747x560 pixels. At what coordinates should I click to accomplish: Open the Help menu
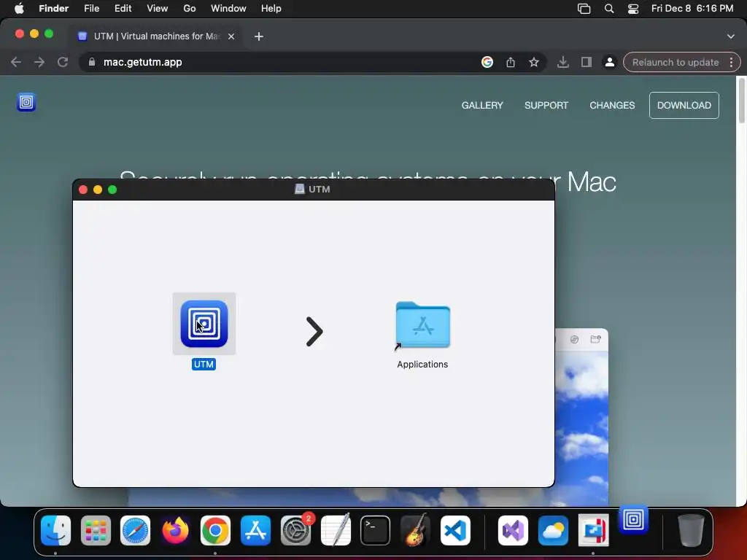(271, 9)
